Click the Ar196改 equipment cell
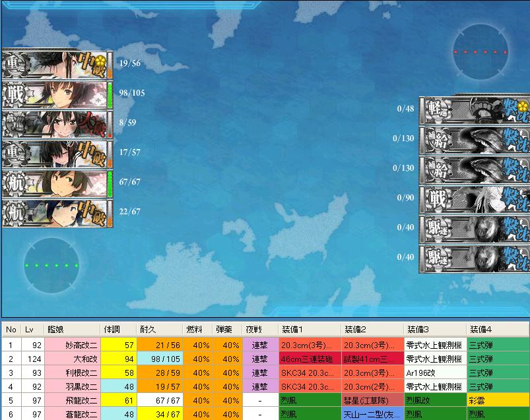Image resolution: width=530 pixels, height=420 pixels. [x=434, y=373]
